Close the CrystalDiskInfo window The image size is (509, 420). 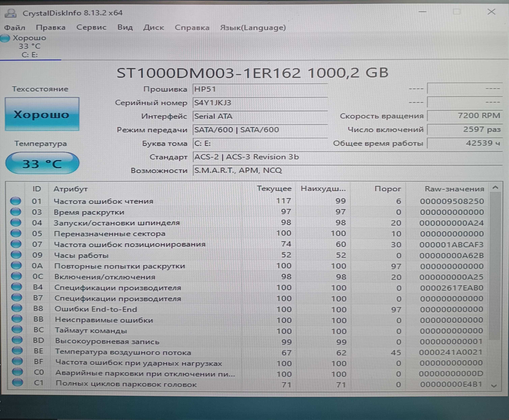(x=491, y=12)
